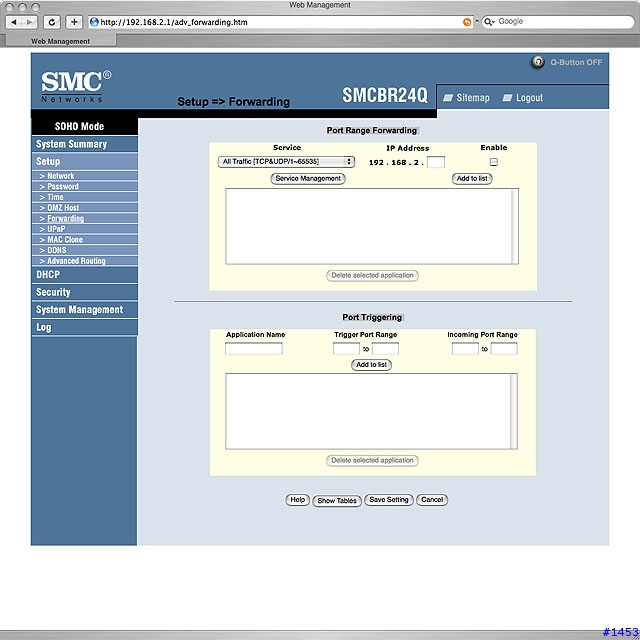Click the Trigger Port Range end field
Image resolution: width=640 pixels, height=640 pixels.
click(x=385, y=349)
